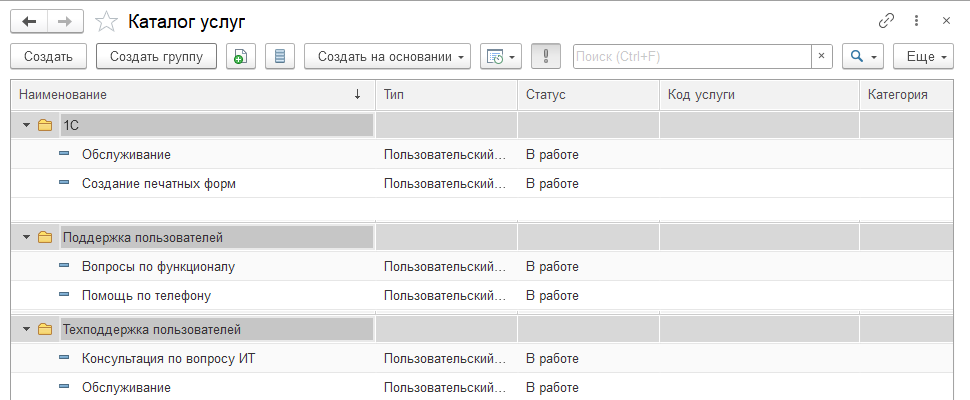Image resolution: width=970 pixels, height=400 pixels.
Task: Select the 1С group row name
Action: pyautogui.click(x=217, y=126)
